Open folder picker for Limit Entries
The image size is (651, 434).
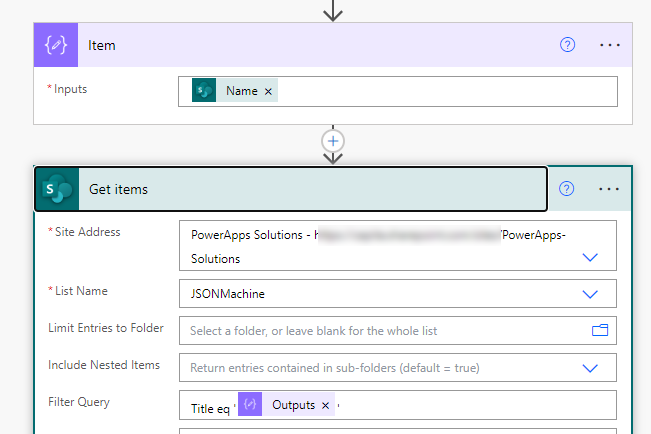point(600,331)
